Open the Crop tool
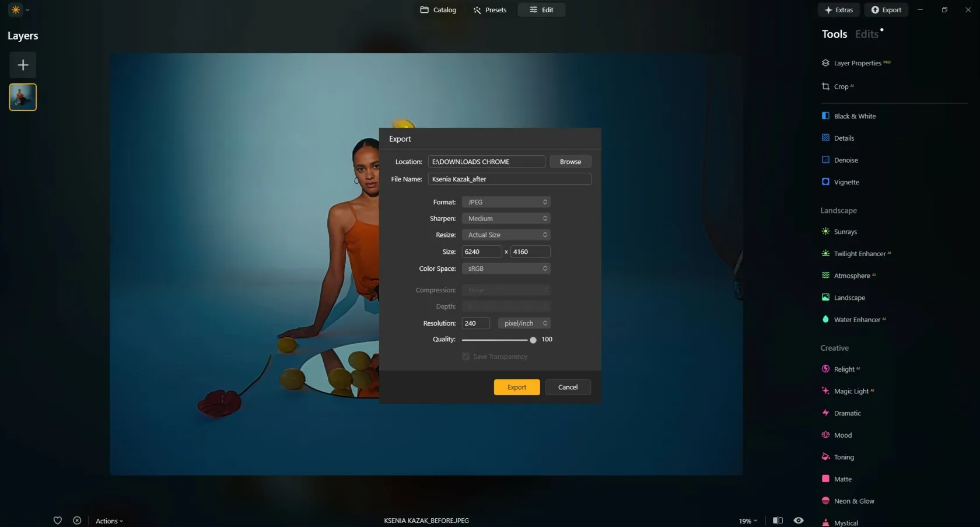Screen dimensions: 980x527 click(x=841, y=86)
